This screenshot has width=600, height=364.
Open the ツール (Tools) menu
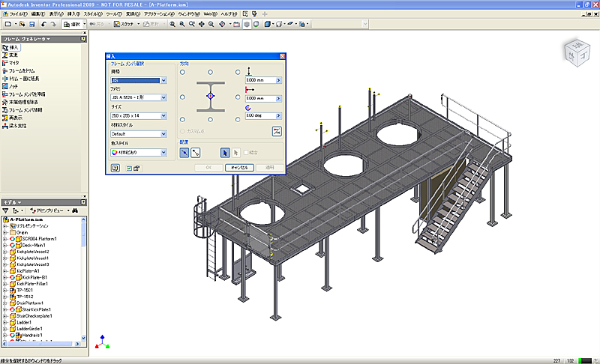click(113, 13)
